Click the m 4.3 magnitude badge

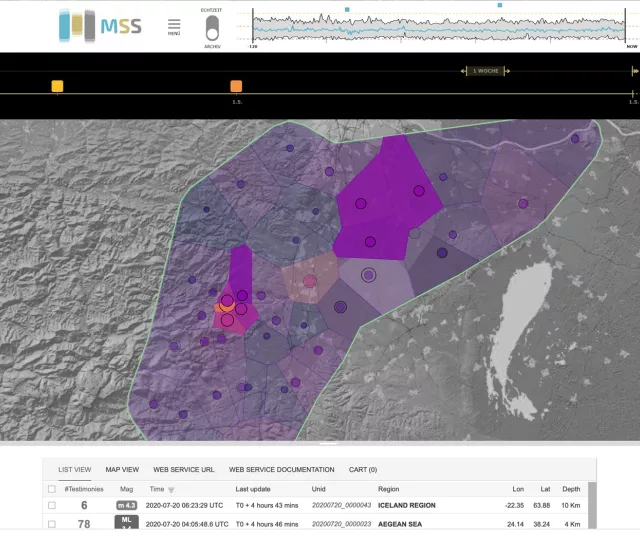[126, 506]
